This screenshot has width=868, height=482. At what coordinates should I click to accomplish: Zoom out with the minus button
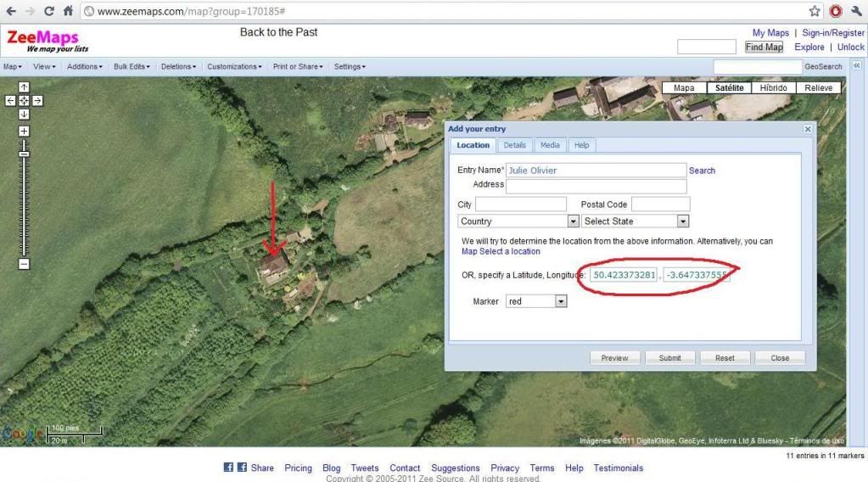[x=24, y=264]
